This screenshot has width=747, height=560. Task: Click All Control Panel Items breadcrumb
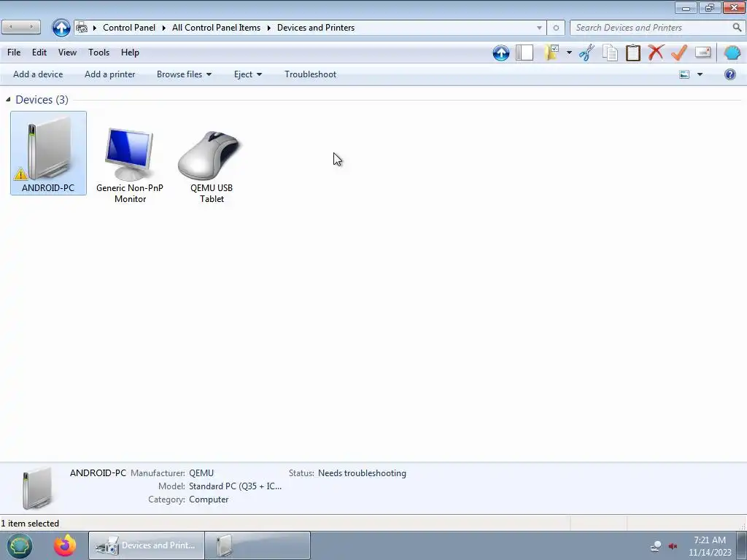[x=216, y=28]
